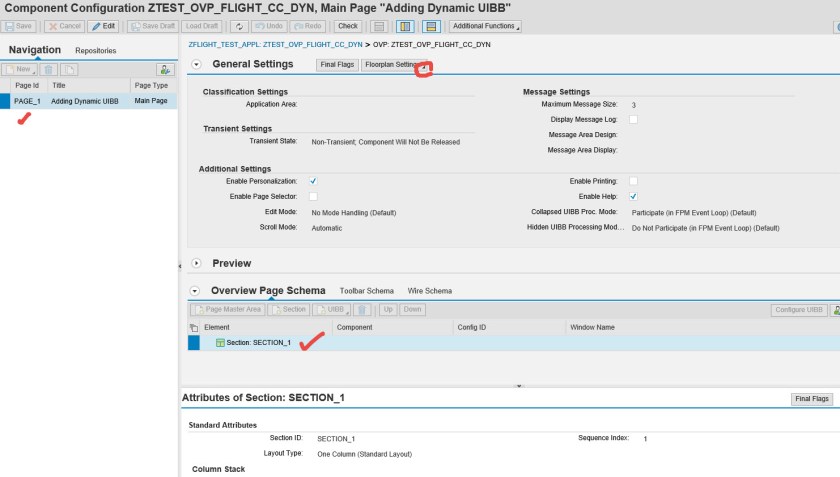Click the Check button in toolbar
This screenshot has width=840, height=477.
point(347,26)
